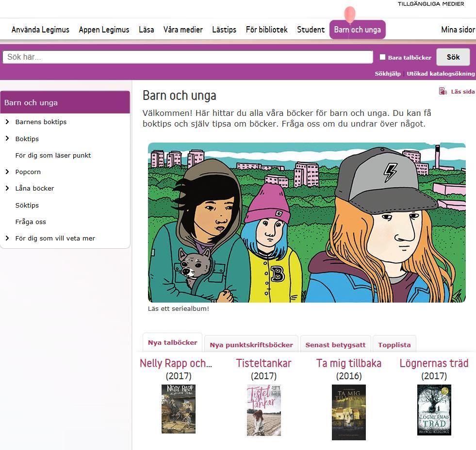Tick the Bara talböcker checkbox

click(x=382, y=57)
